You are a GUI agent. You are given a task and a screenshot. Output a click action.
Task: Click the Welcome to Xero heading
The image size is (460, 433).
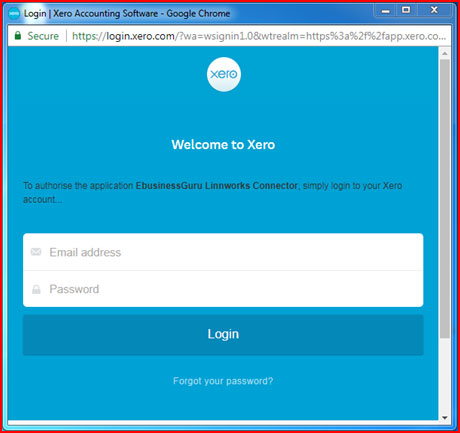[223, 145]
